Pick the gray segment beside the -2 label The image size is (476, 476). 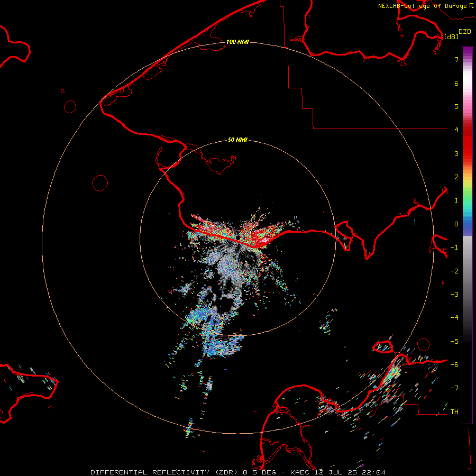(x=467, y=271)
